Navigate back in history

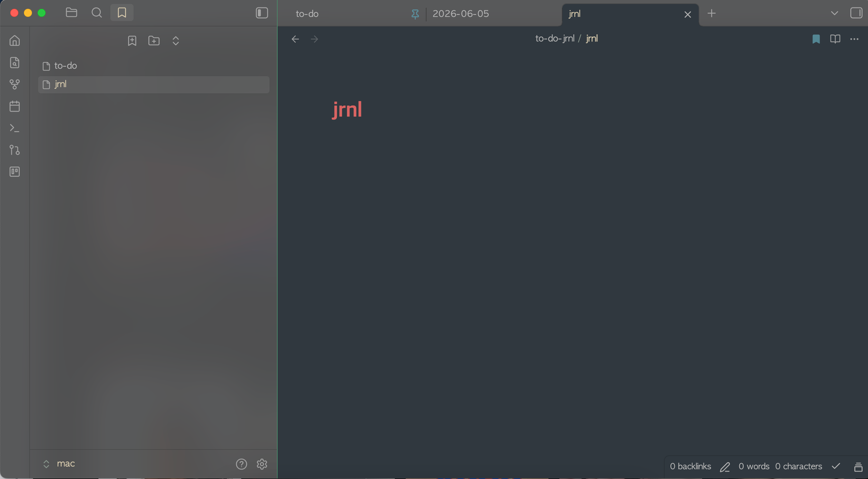pos(295,39)
